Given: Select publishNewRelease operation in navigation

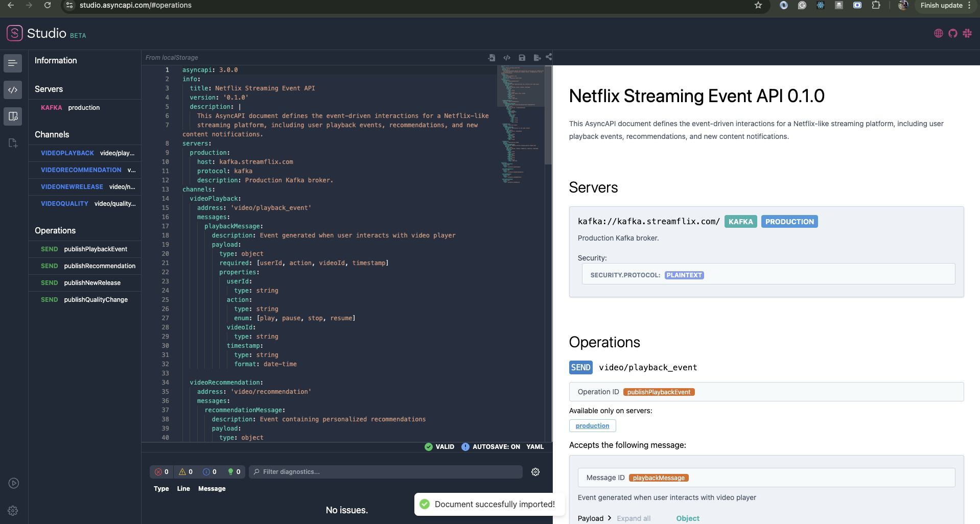Looking at the screenshot, I should (92, 283).
